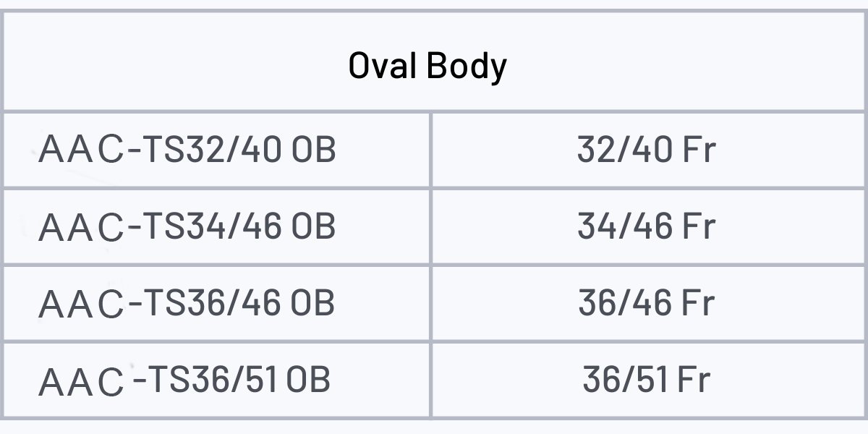Viewport: 868px width, 434px height.
Task: Click the OB suffix of AAC-TS34/46
Action: pos(313,226)
